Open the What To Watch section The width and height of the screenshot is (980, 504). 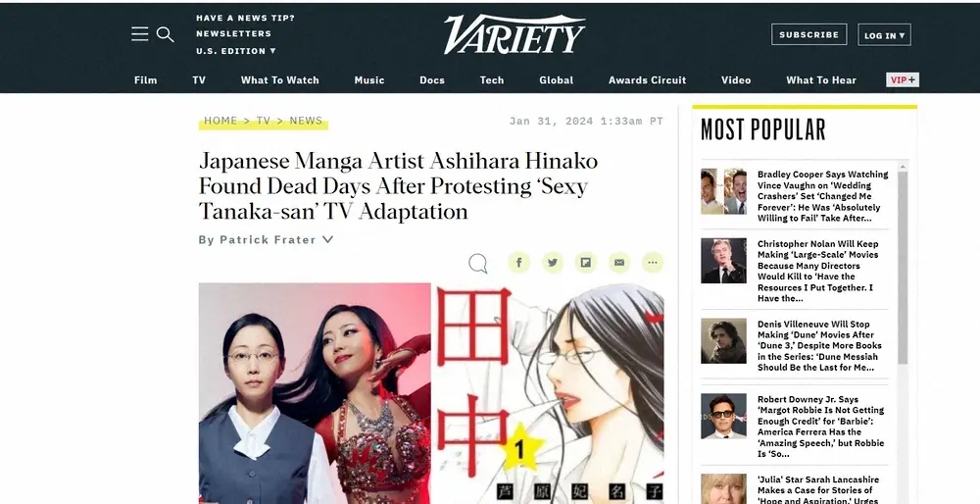tap(280, 80)
